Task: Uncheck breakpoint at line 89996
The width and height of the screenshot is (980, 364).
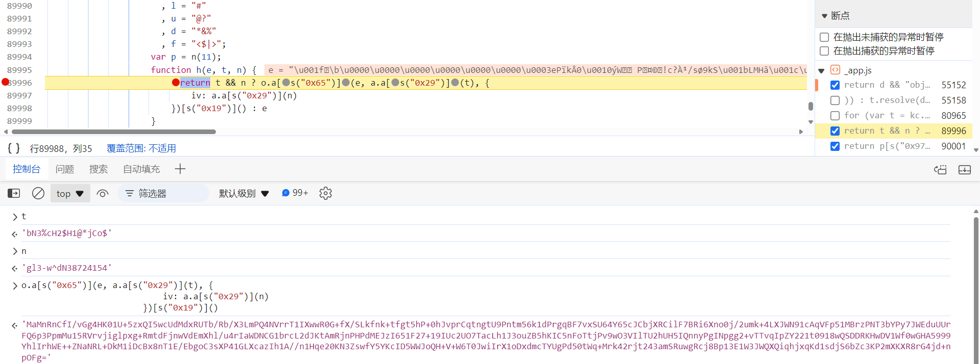Action: coord(835,131)
